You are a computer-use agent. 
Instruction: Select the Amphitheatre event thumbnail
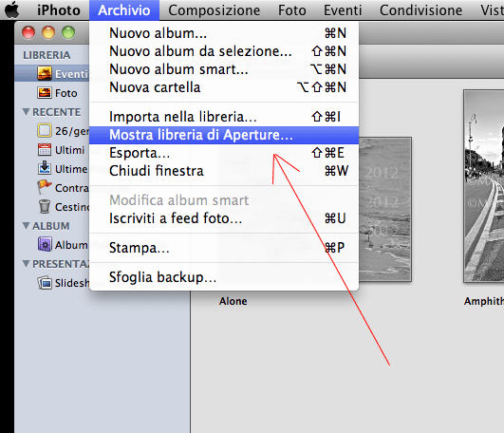pos(483,186)
